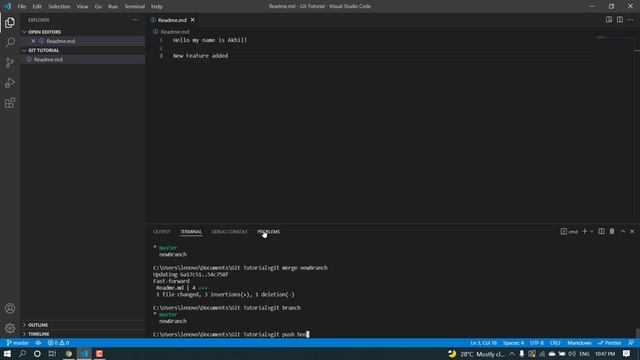Change the CRLF end of line setting
Screen dimensions: 640x360
[x=555, y=343]
